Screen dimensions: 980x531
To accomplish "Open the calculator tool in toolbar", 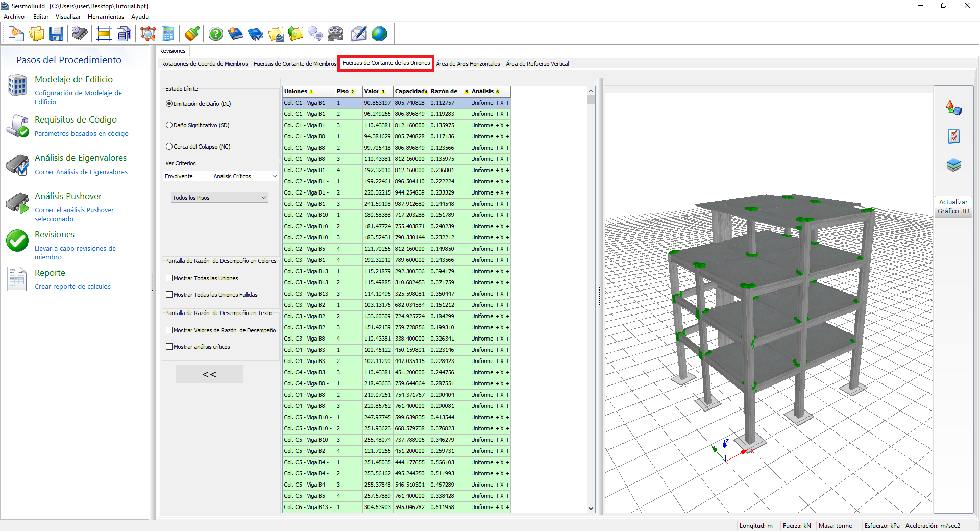I will point(168,34).
